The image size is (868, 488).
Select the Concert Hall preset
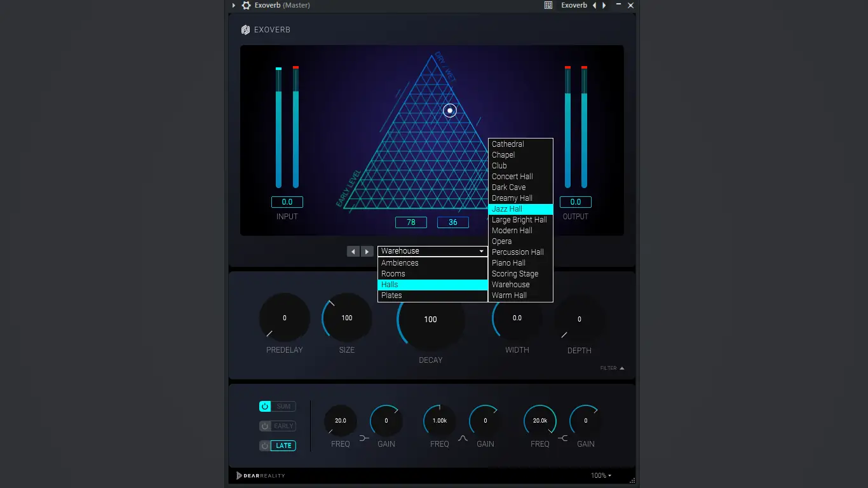point(520,177)
